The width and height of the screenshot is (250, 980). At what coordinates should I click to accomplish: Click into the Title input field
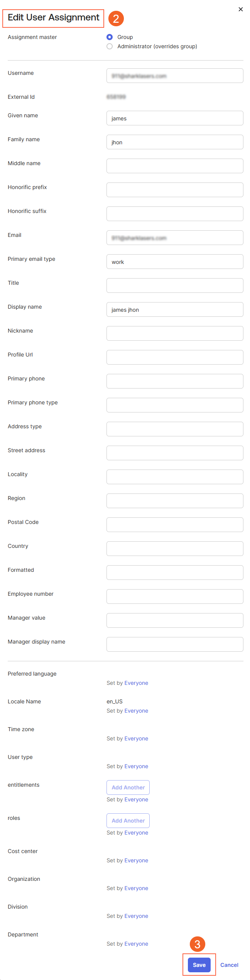tap(175, 286)
